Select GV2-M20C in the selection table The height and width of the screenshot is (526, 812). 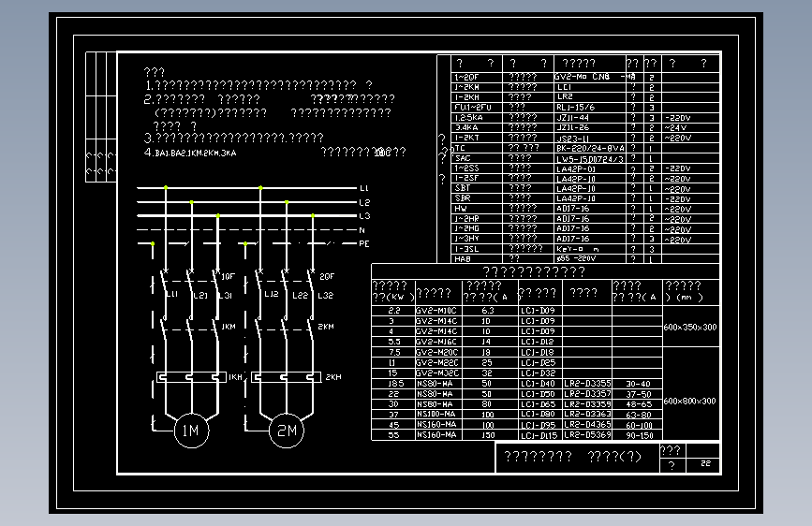click(x=436, y=352)
